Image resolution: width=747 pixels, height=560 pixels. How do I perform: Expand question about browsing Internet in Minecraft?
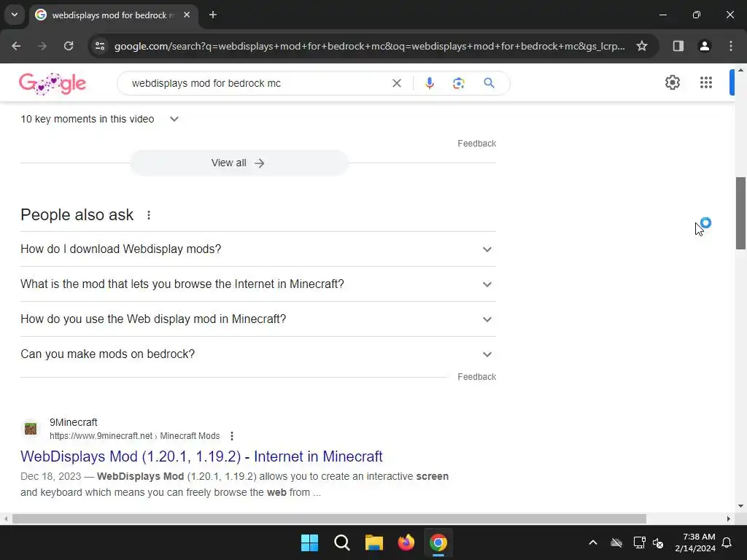[x=258, y=284]
